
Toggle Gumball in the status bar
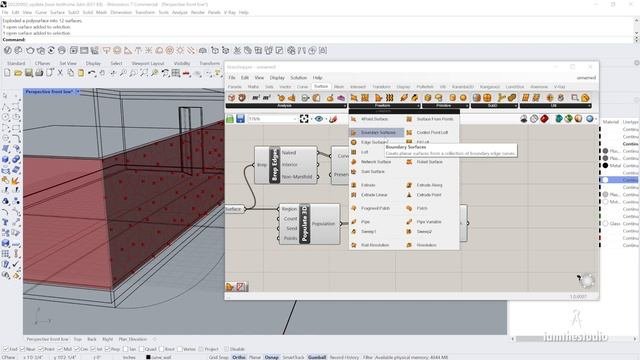pos(317,357)
